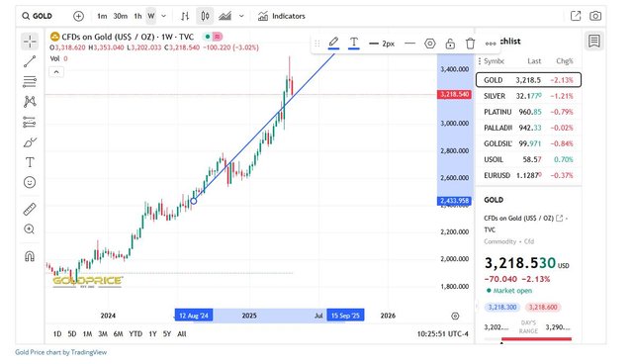Select the brush drawing tool
The width and height of the screenshot is (633, 364).
tap(30, 142)
